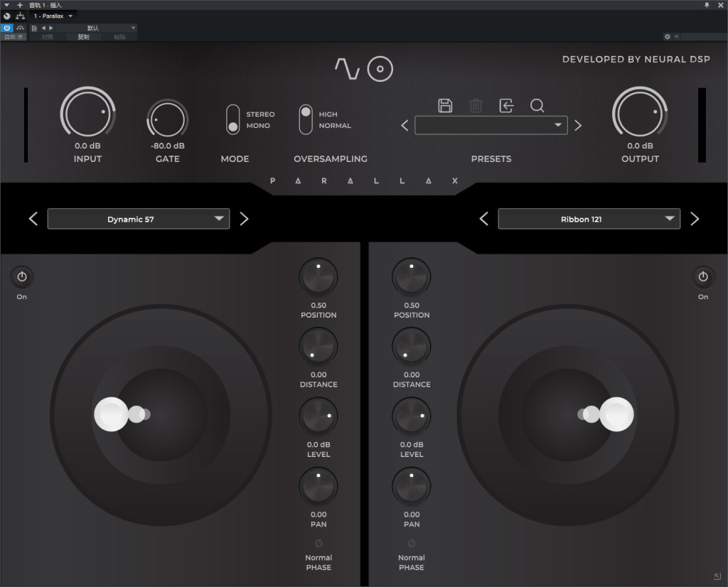
Task: Click the 复制 copy button
Action: pyautogui.click(x=84, y=37)
